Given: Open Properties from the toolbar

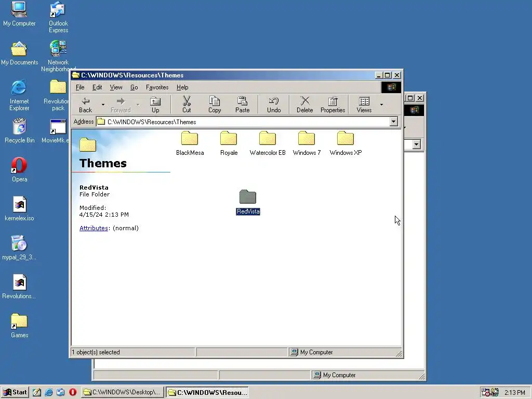Looking at the screenshot, I should [333, 104].
